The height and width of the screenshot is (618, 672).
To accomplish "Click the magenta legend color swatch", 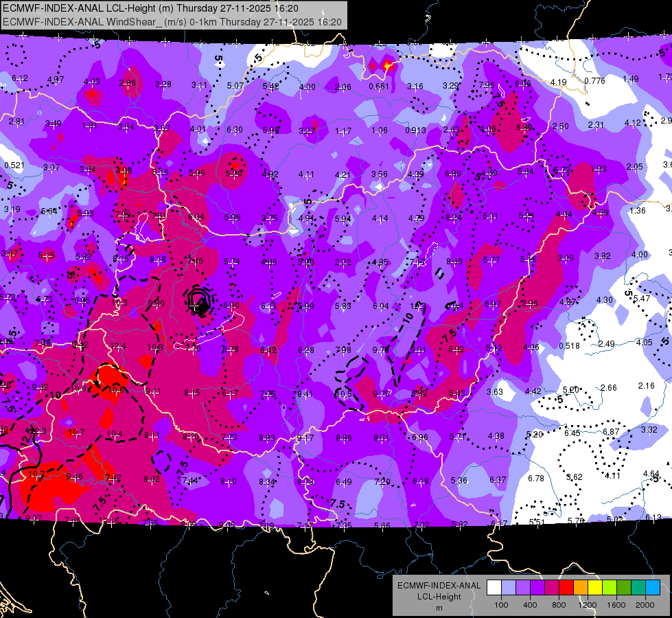I will click(x=552, y=587).
